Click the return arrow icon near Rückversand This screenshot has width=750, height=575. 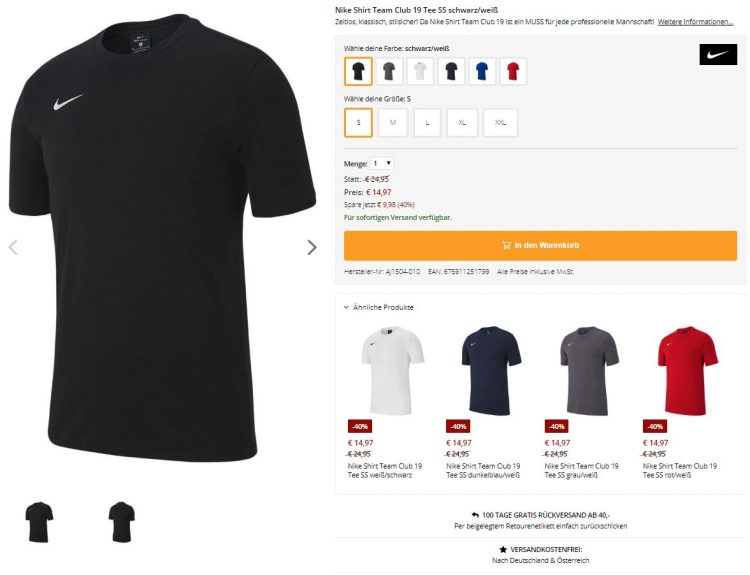coord(475,515)
